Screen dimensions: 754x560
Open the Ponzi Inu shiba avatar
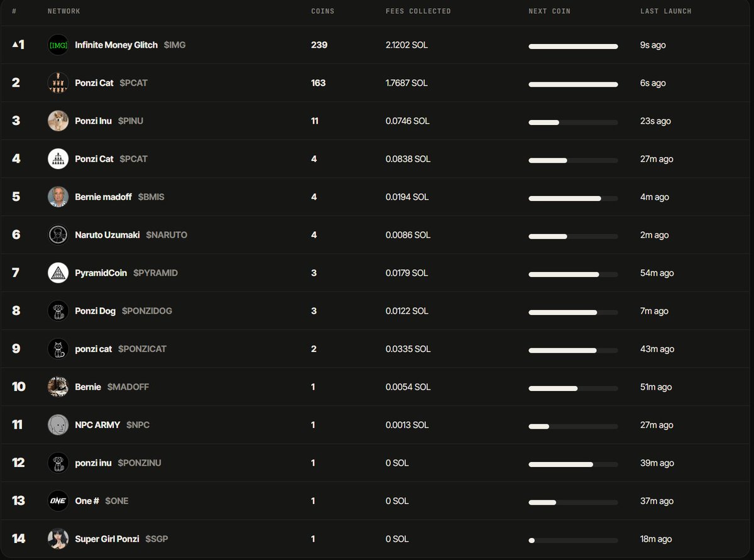point(58,121)
